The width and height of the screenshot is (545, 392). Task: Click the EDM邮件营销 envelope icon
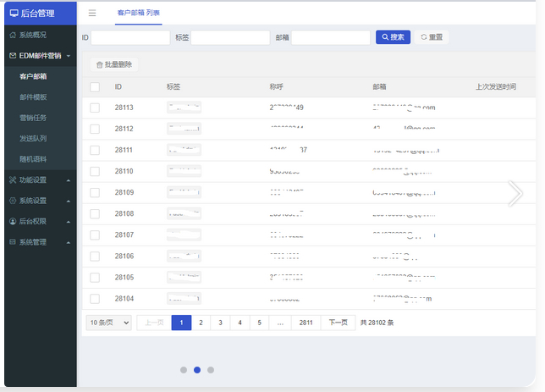12,57
